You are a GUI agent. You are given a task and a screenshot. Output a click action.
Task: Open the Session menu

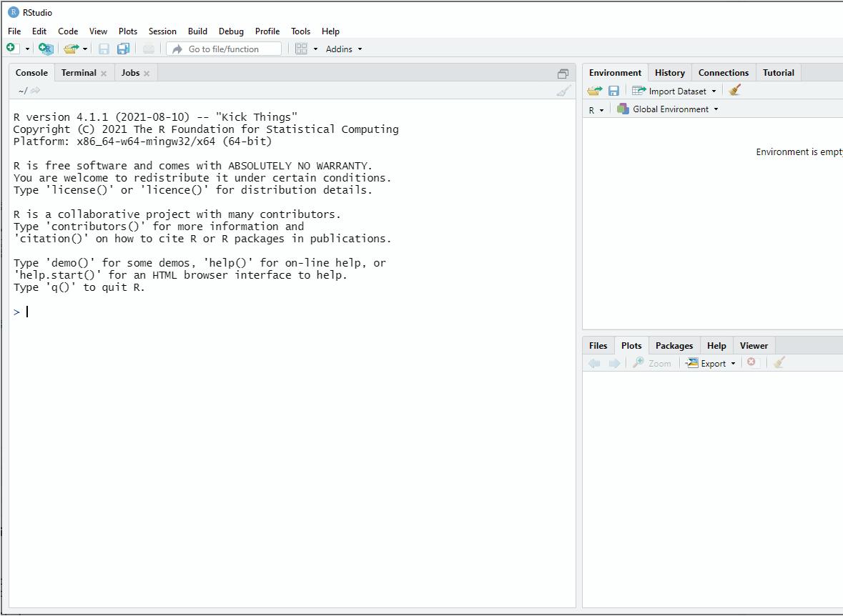click(162, 31)
